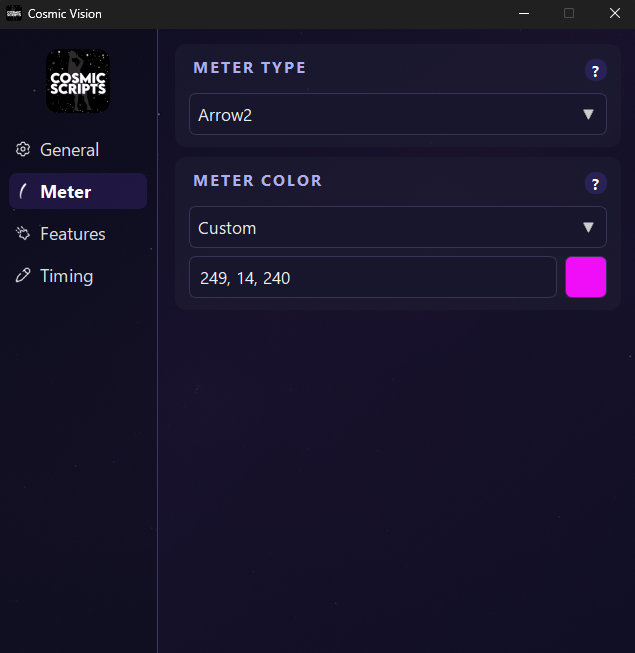The width and height of the screenshot is (635, 653).
Task: Click the Features icon in sidebar
Action: (x=23, y=234)
